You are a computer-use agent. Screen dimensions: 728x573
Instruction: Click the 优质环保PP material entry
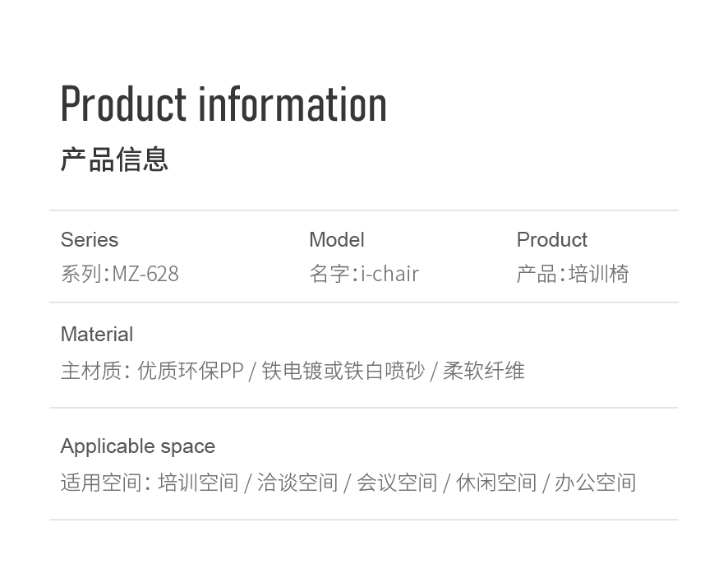click(x=191, y=371)
